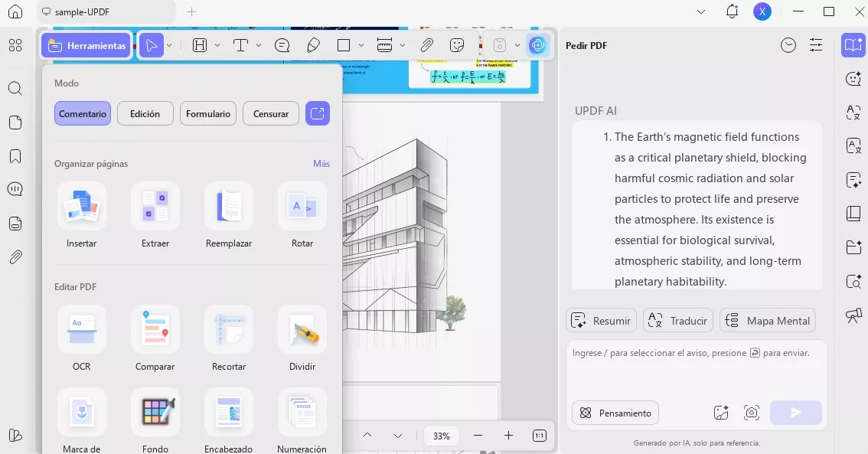This screenshot has height=454, width=868.
Task: Switch to Formulario mode
Action: pyautogui.click(x=208, y=113)
